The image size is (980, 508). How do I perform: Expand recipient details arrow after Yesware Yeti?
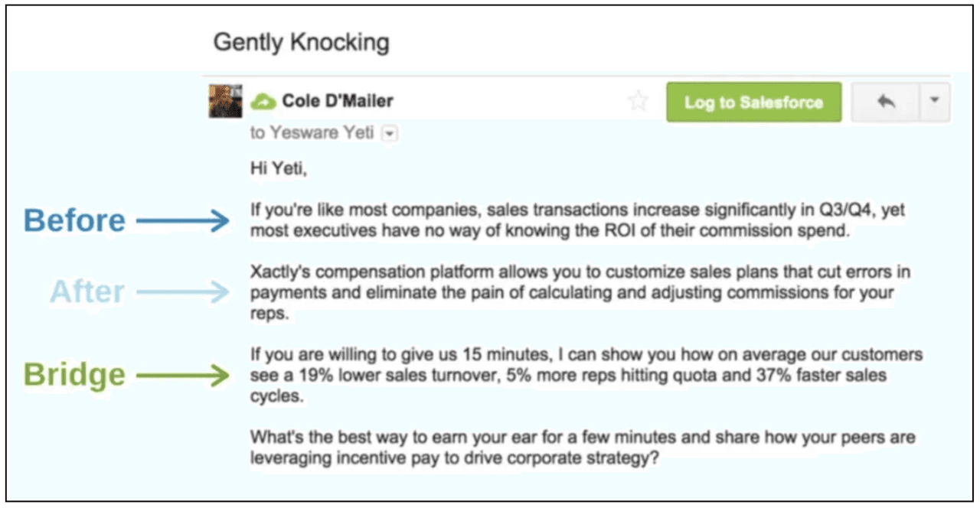(x=390, y=134)
